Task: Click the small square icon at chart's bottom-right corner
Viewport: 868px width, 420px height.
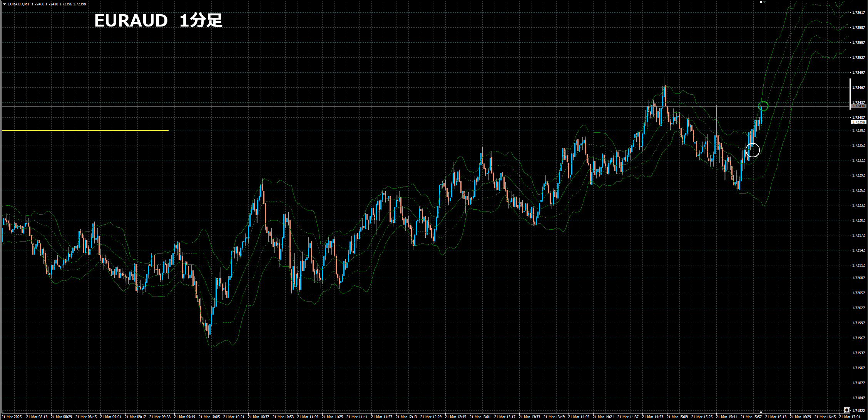Action: click(846, 410)
